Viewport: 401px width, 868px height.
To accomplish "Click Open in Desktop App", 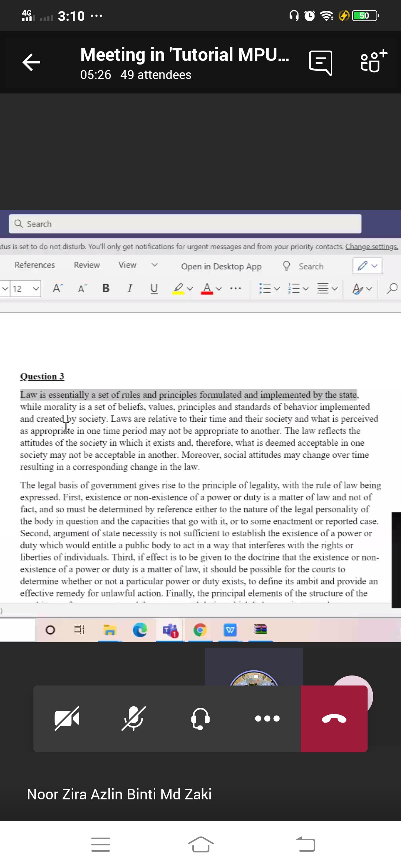I will click(221, 266).
